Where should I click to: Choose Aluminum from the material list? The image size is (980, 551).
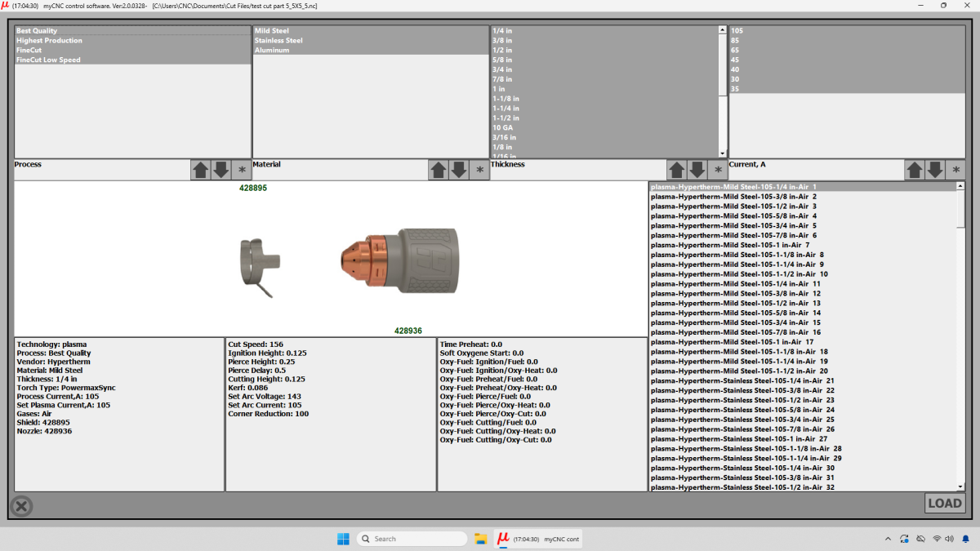tap(272, 50)
